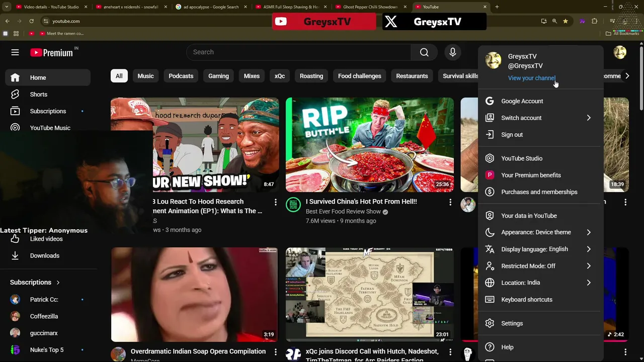
Task: Select the Roasting filter chip
Action: [311, 76]
